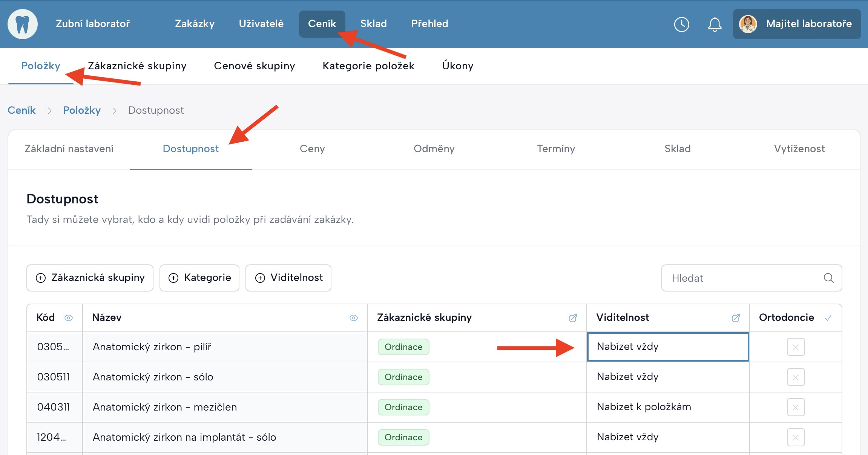Toggle Ortodoncie checkbox for Anatomický zirkon – sólo
868x455 pixels.
coord(796,377)
